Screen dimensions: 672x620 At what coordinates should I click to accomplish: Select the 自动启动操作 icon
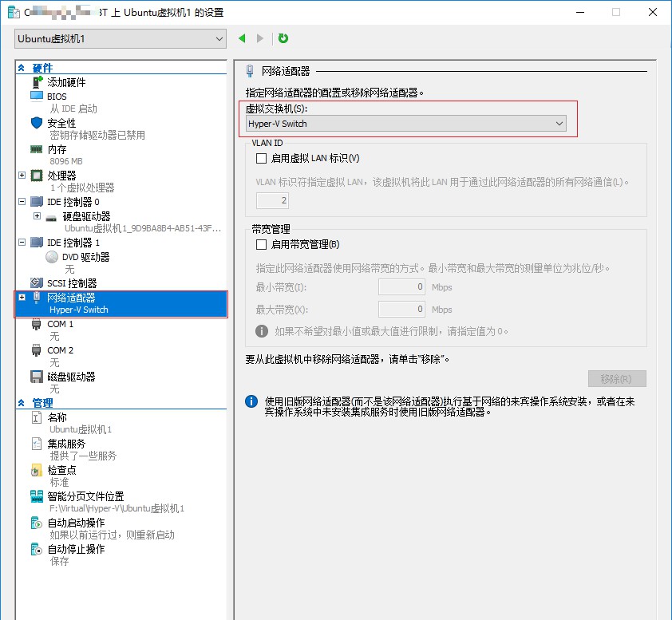click(37, 523)
